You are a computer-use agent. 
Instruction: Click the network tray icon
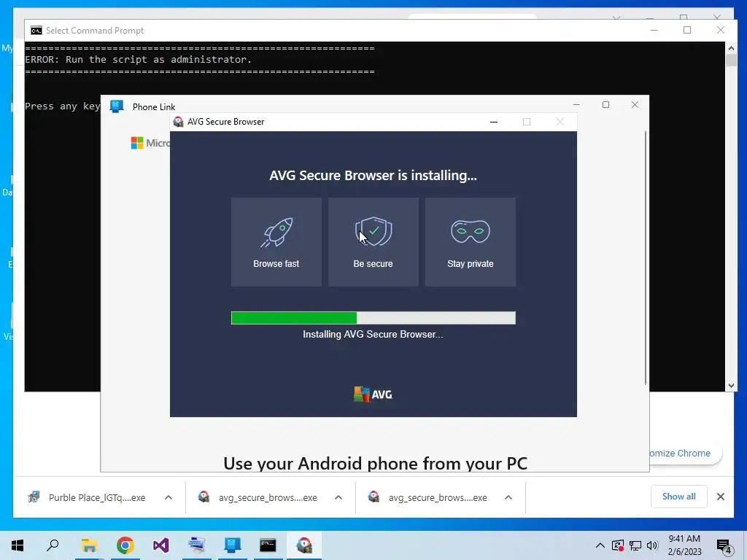point(635,545)
